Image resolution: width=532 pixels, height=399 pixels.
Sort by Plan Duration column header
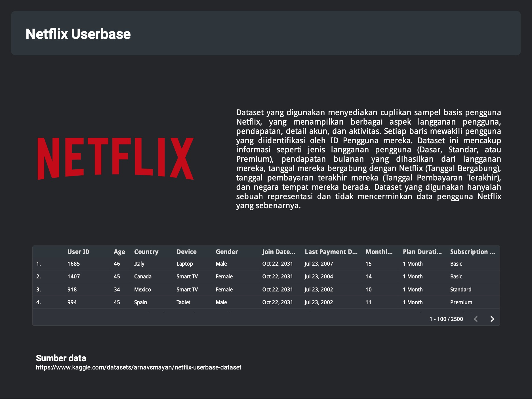422,252
